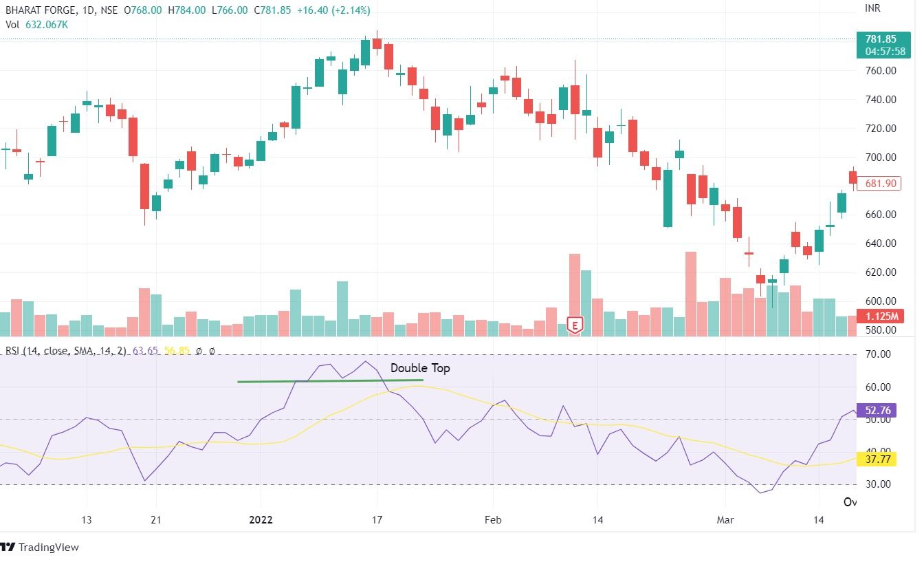The image size is (924, 562).
Task: Click the 640.00 price scale label
Action: [881, 244]
